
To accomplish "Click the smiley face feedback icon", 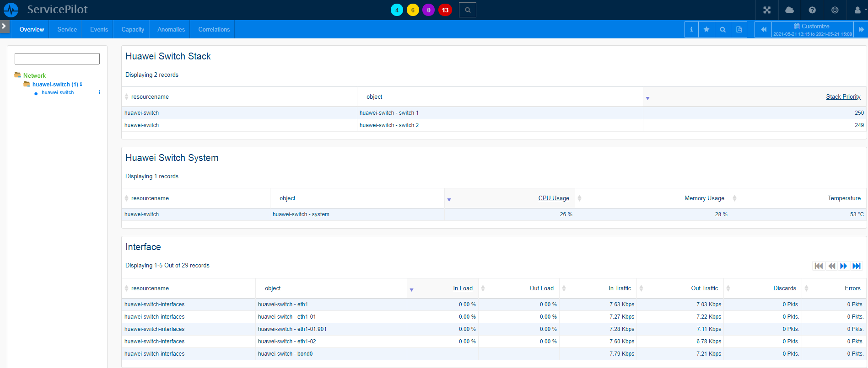I will tap(835, 10).
